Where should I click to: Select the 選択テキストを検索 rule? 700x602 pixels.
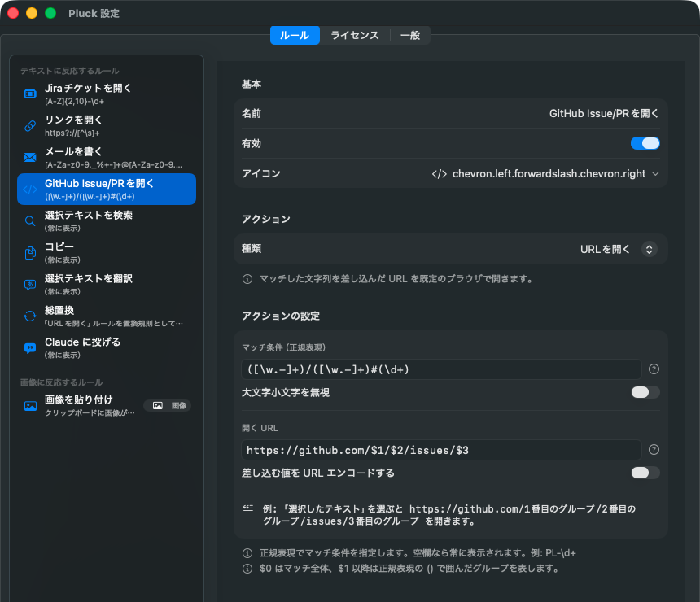tap(107, 221)
